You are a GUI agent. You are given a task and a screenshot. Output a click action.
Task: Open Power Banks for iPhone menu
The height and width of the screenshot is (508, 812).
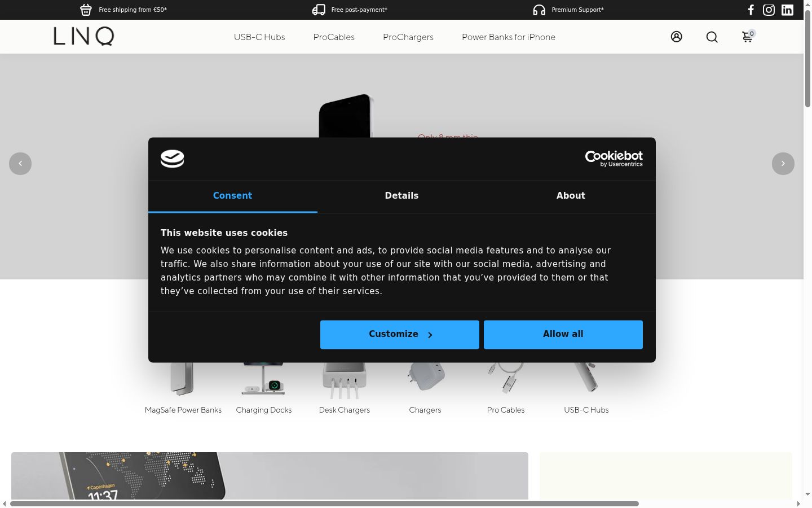tap(509, 37)
